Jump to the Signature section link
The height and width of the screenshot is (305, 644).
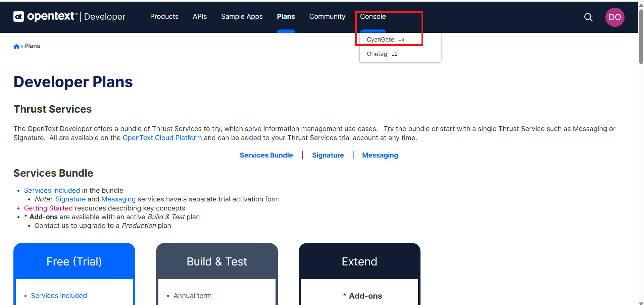pos(328,155)
